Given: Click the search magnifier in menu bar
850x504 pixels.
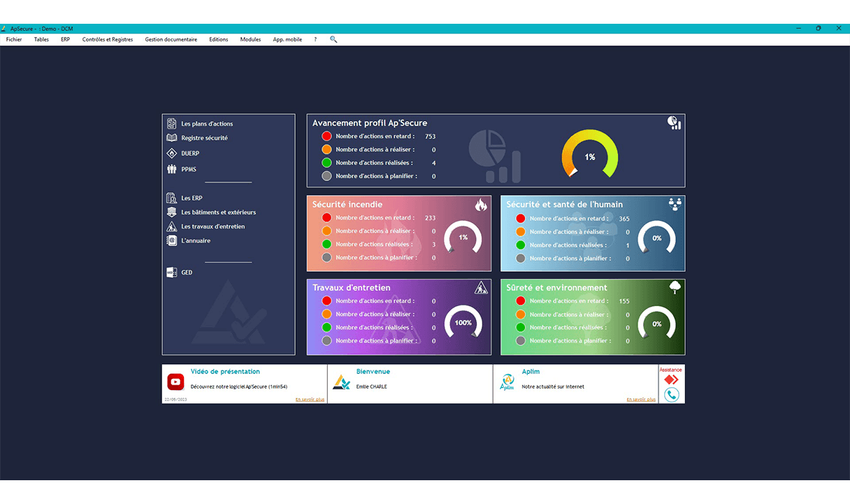Looking at the screenshot, I should click(x=333, y=40).
